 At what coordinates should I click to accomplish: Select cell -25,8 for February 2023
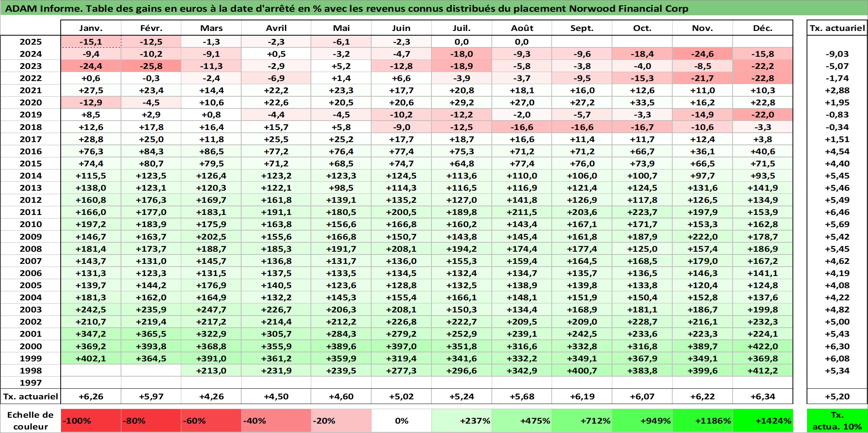(x=151, y=66)
